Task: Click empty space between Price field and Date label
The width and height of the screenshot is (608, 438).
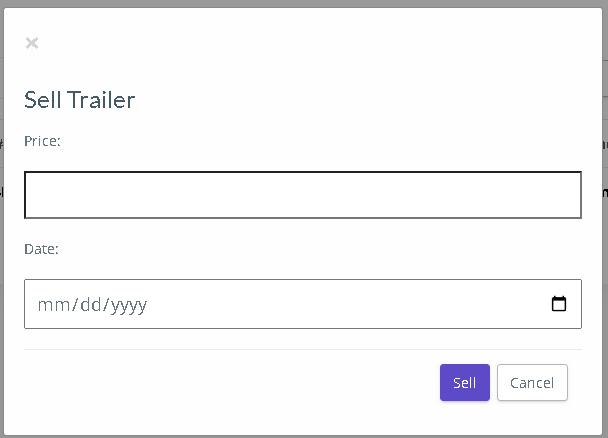Action: pyautogui.click(x=303, y=230)
